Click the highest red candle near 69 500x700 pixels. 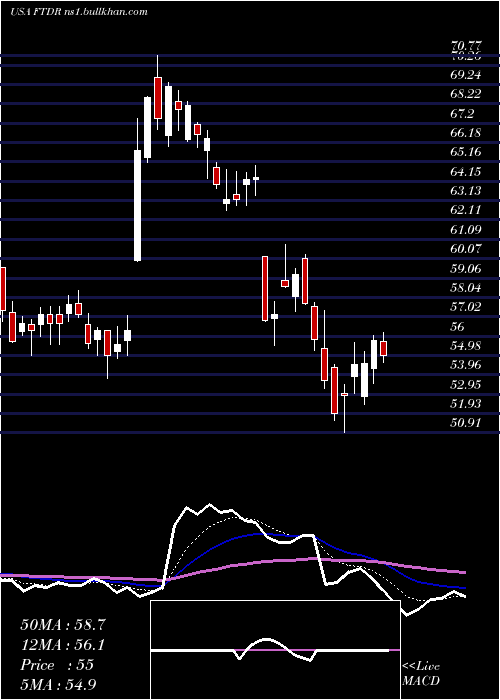pyautogui.click(x=158, y=98)
